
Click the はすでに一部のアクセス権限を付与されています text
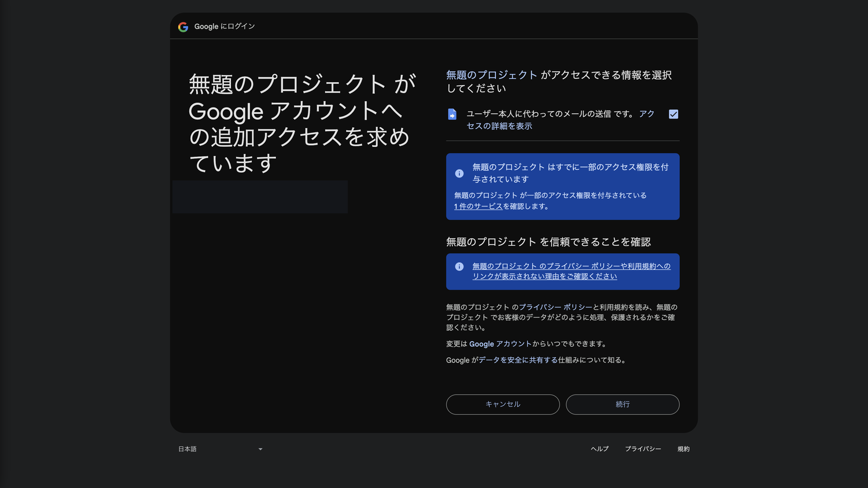click(x=571, y=173)
